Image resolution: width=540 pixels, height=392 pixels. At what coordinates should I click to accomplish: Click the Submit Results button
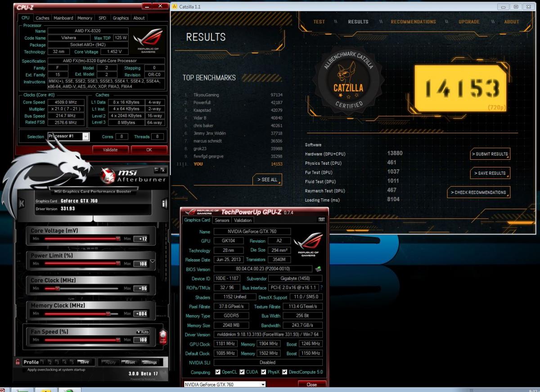490,154
